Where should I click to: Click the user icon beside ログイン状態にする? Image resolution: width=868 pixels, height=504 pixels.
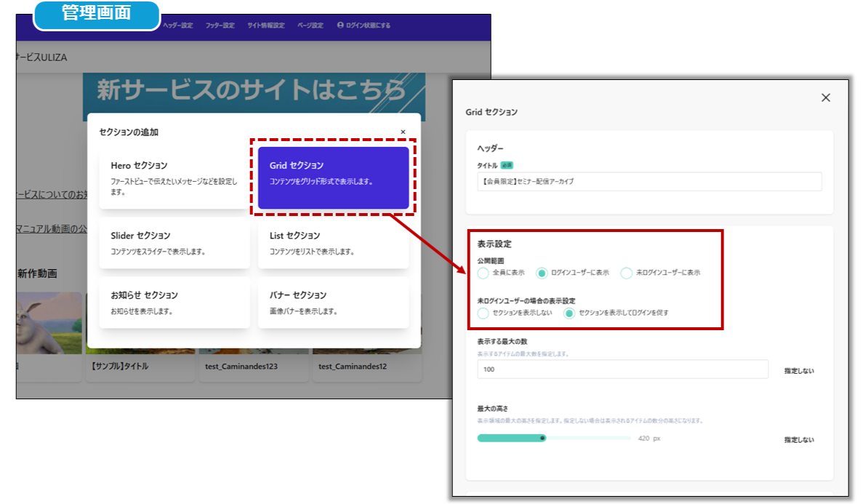coord(340,25)
